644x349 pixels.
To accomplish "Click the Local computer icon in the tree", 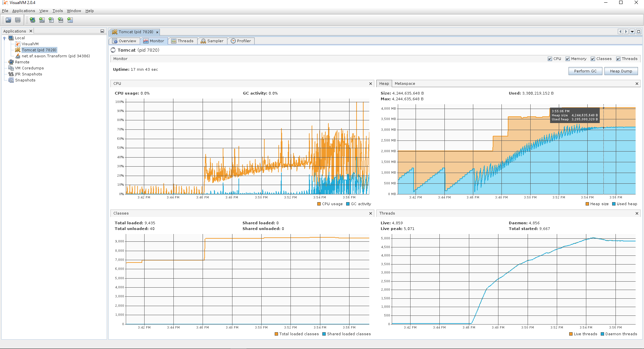I will tap(11, 38).
